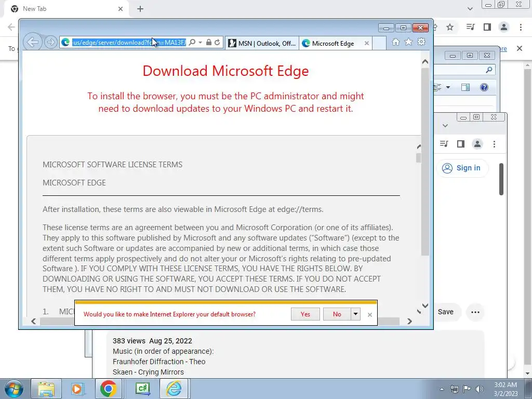The image size is (532, 399).
Task: Click the search magnifier in IE address bar
Action: coord(192,43)
